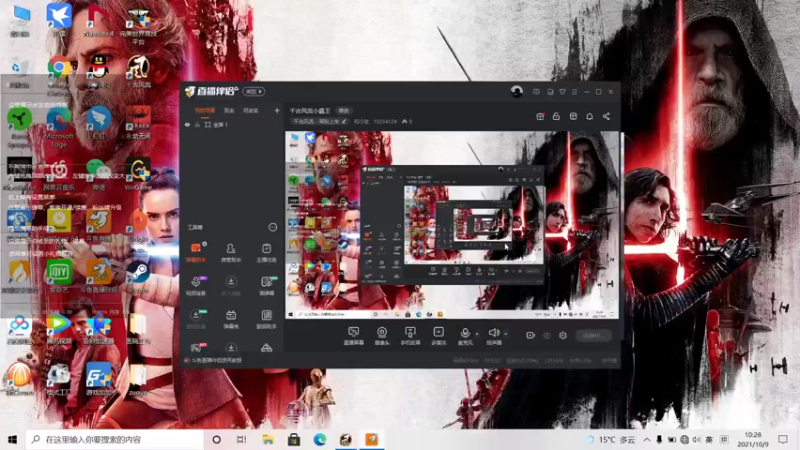Open Task View on the taskbar
Viewport: 800px width, 450px height.
[242, 439]
